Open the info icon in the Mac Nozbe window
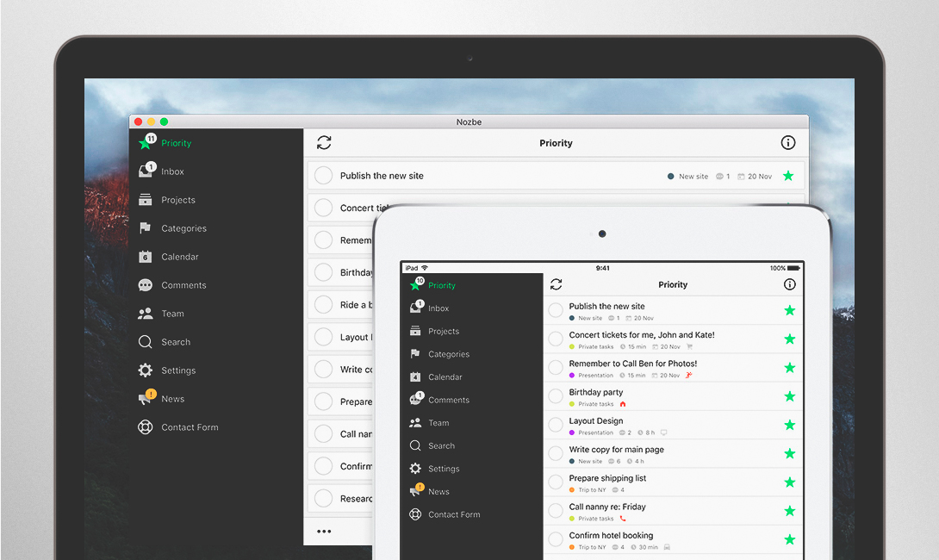Image resolution: width=939 pixels, height=560 pixels. click(788, 142)
